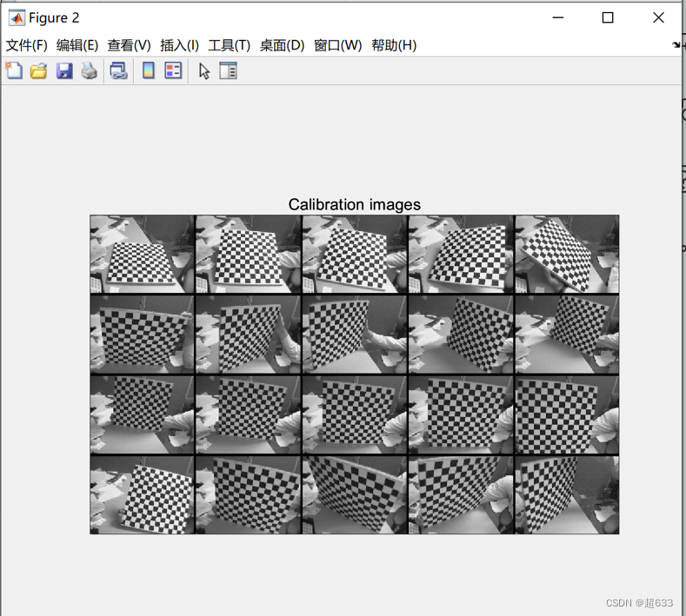Image resolution: width=686 pixels, height=616 pixels.
Task: Click the 'Calibration images' title text
Action: tap(355, 204)
